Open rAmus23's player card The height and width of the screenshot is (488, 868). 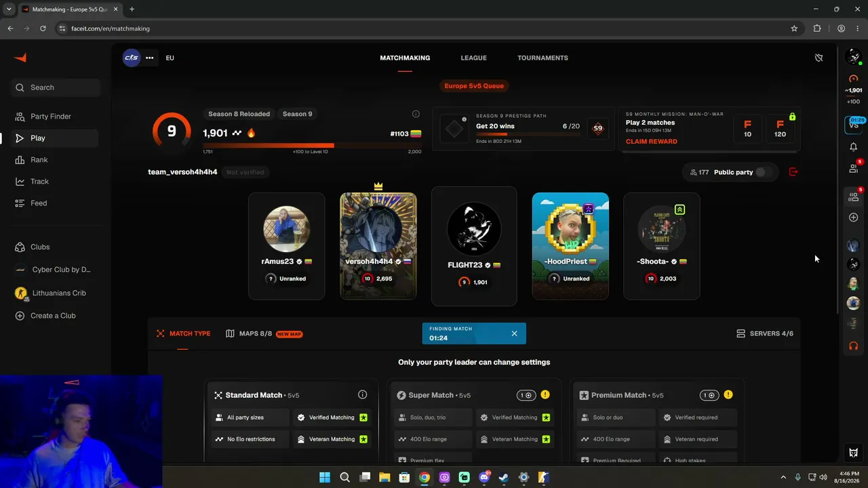pyautogui.click(x=286, y=246)
